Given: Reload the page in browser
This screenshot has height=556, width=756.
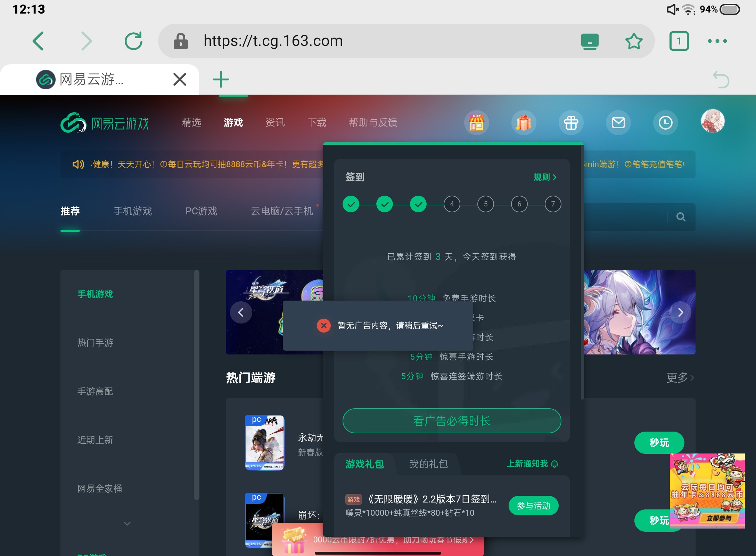Looking at the screenshot, I should pyautogui.click(x=133, y=41).
